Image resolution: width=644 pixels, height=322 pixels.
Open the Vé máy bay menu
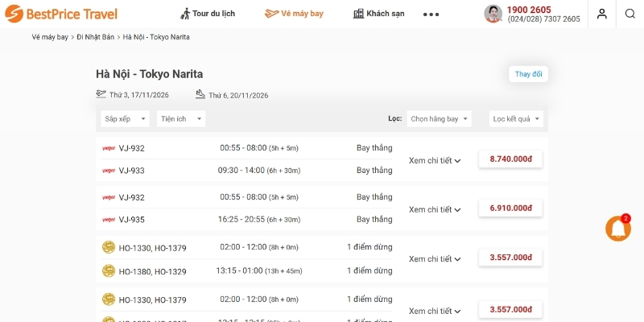point(294,14)
